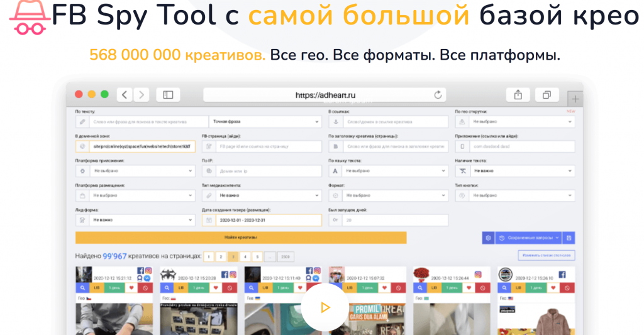Open the 'Тип медиаконтента' dropdown

(262, 195)
